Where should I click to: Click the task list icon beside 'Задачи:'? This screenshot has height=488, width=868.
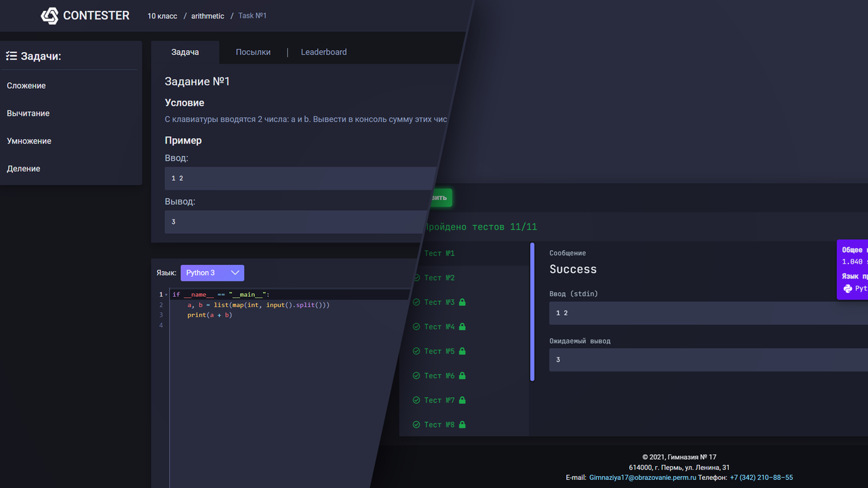tap(12, 56)
